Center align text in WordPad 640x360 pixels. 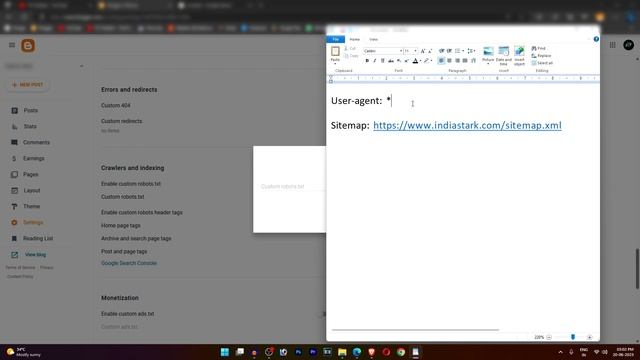click(449, 61)
